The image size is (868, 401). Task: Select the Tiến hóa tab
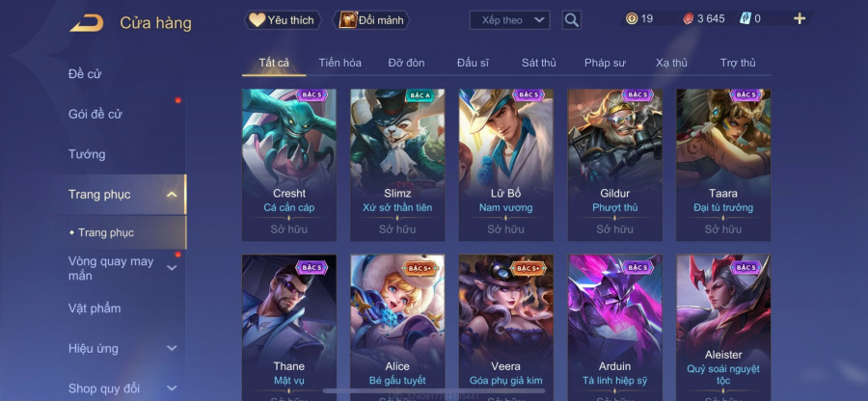(x=339, y=63)
